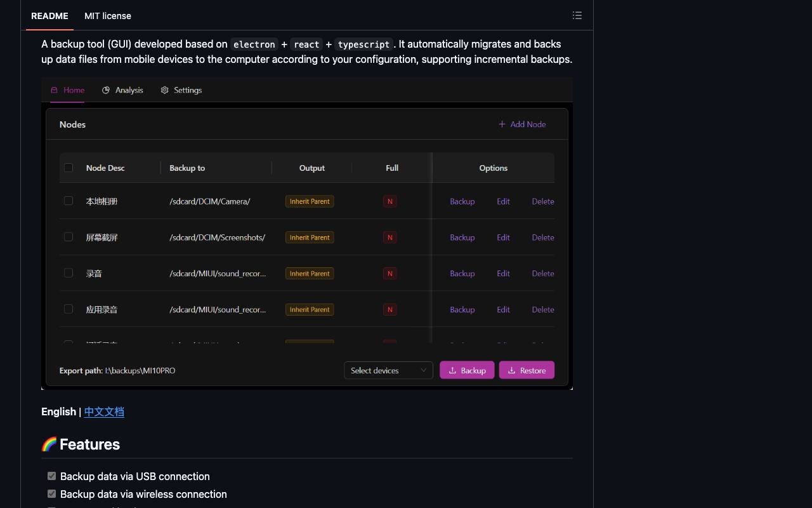
Task: Click the 'electron' code label
Action: click(254, 44)
